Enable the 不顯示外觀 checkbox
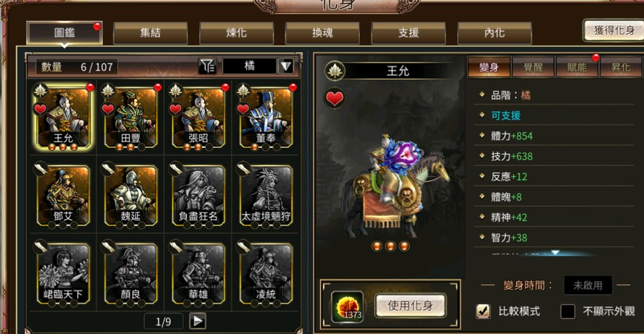Image resolution: width=644 pixels, height=334 pixels. click(x=567, y=311)
